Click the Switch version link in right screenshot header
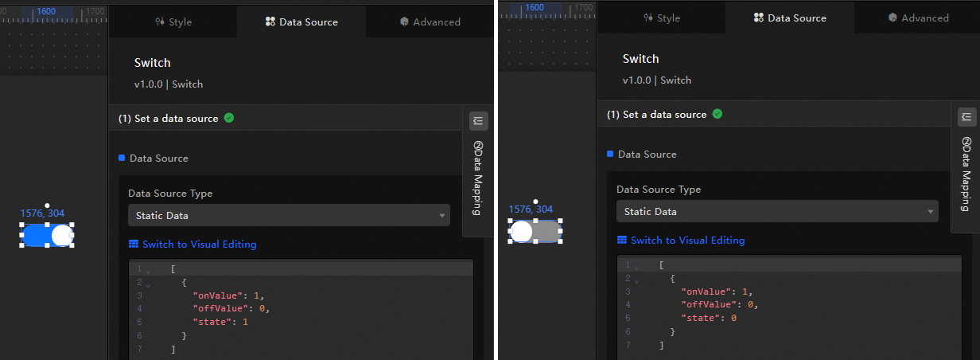 pyautogui.click(x=657, y=80)
